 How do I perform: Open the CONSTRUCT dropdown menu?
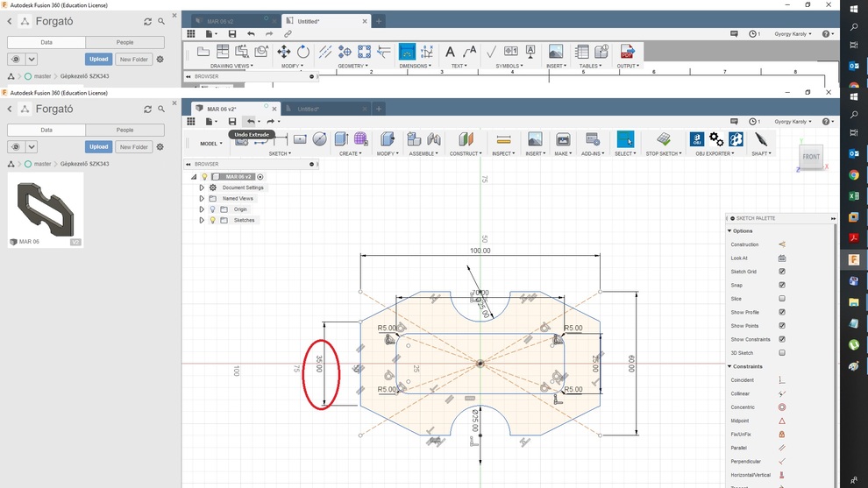tap(466, 154)
